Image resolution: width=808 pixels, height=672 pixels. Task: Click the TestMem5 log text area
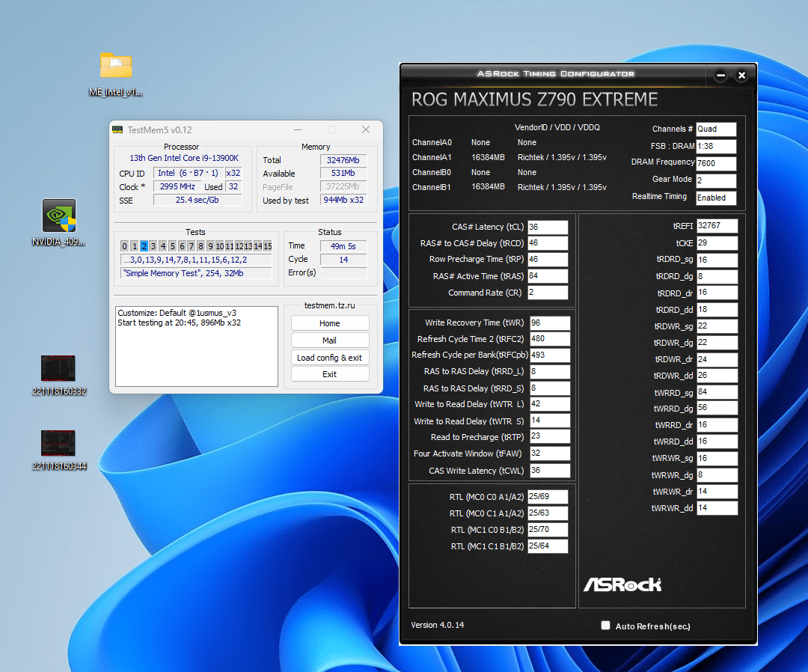pyautogui.click(x=197, y=346)
